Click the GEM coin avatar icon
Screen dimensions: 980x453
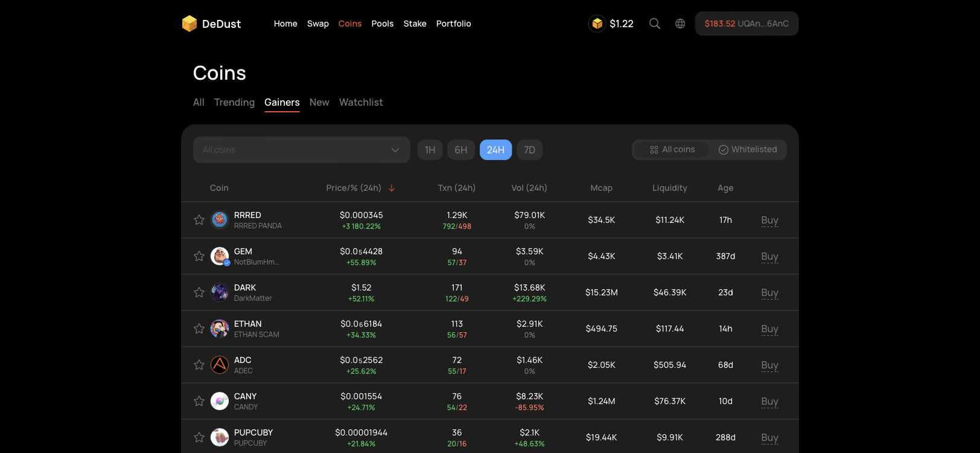(x=220, y=256)
